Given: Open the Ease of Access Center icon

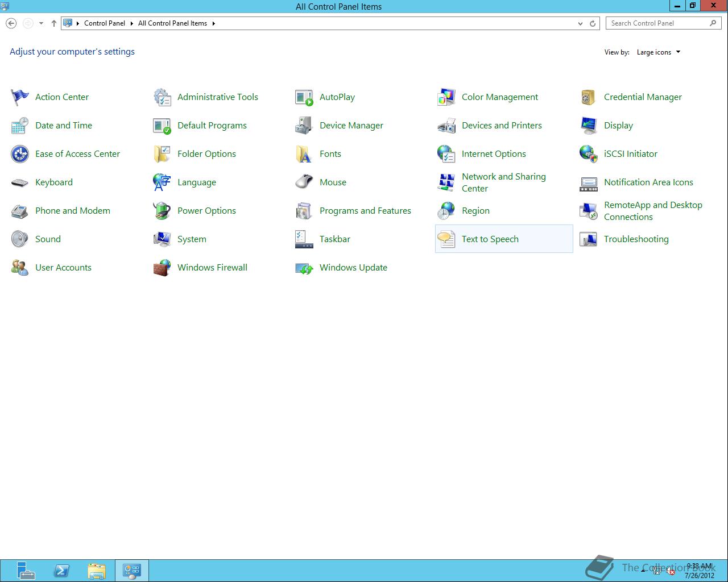Looking at the screenshot, I should (20, 154).
